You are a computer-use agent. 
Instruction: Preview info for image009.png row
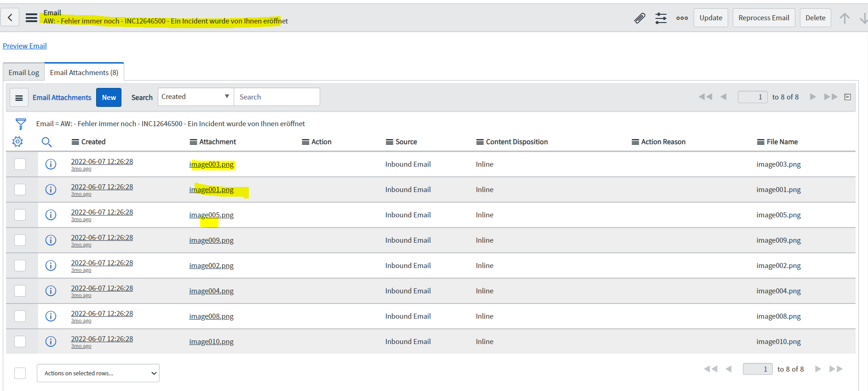51,240
